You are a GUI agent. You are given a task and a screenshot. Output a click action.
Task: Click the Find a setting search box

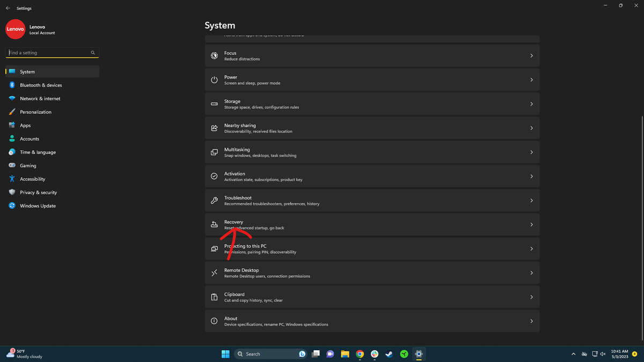pyautogui.click(x=48, y=52)
